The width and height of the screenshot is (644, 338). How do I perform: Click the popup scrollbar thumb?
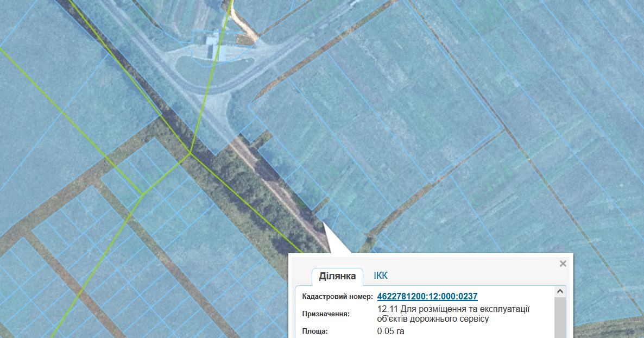[559, 318]
